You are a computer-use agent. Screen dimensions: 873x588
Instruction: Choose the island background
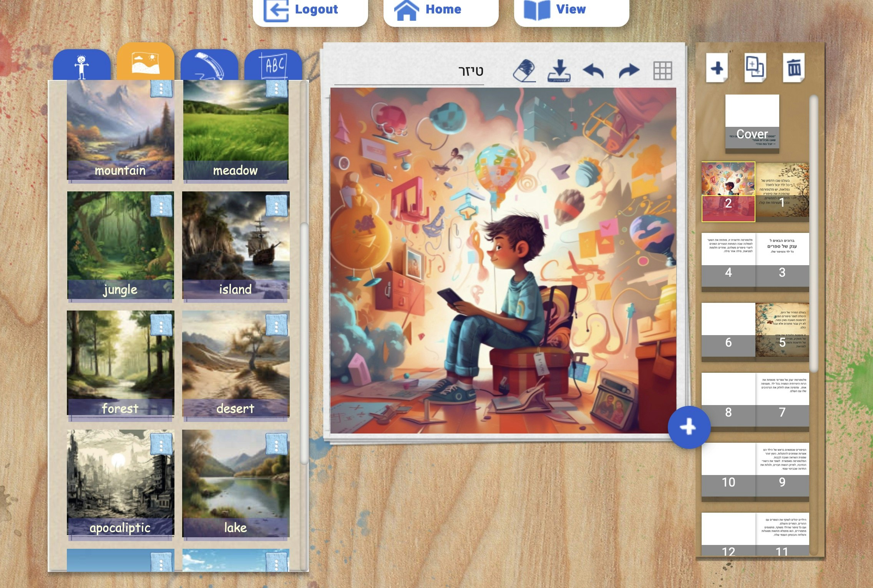236,245
